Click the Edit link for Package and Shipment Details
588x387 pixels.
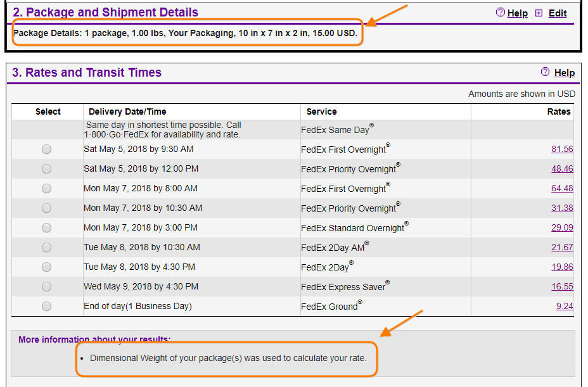[557, 13]
